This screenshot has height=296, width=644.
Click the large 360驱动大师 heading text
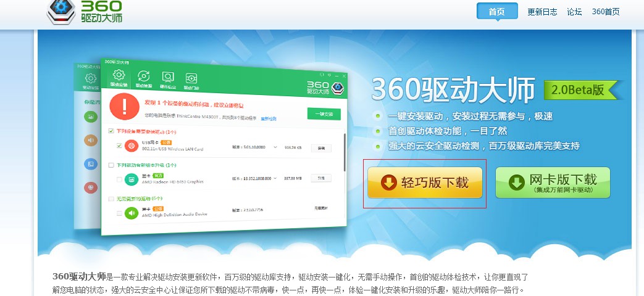point(453,89)
